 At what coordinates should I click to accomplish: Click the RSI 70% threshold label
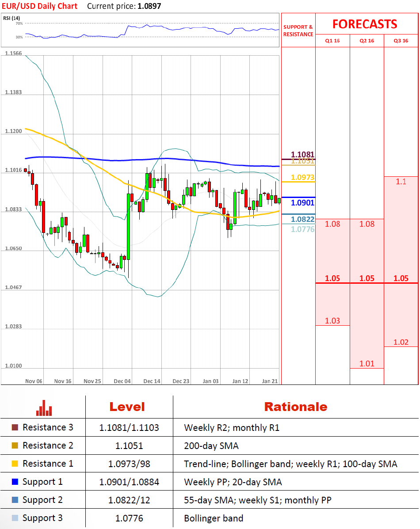pos(19,23)
